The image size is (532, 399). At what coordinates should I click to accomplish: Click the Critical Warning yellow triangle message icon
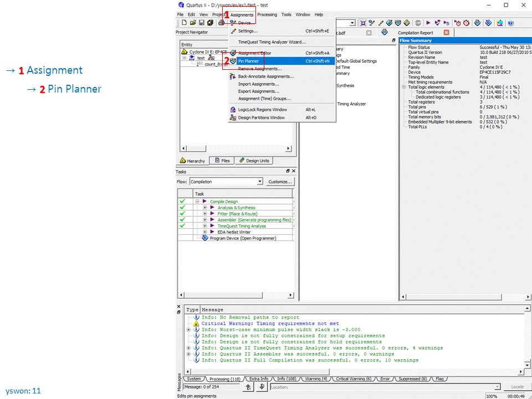[x=196, y=324]
